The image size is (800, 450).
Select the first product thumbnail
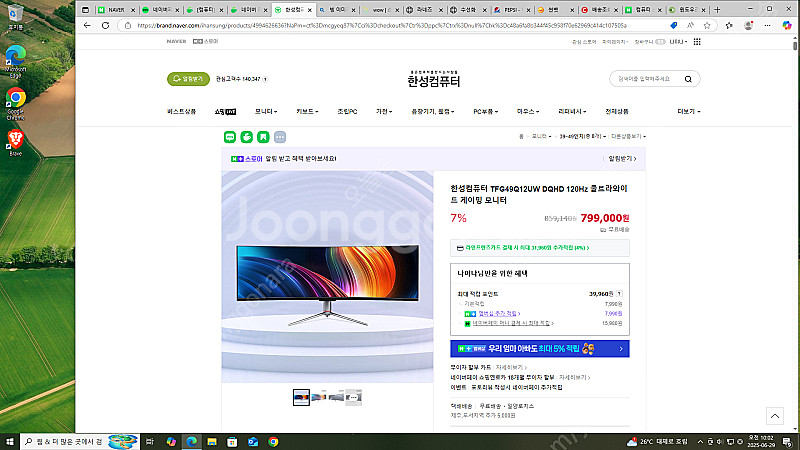(x=301, y=397)
